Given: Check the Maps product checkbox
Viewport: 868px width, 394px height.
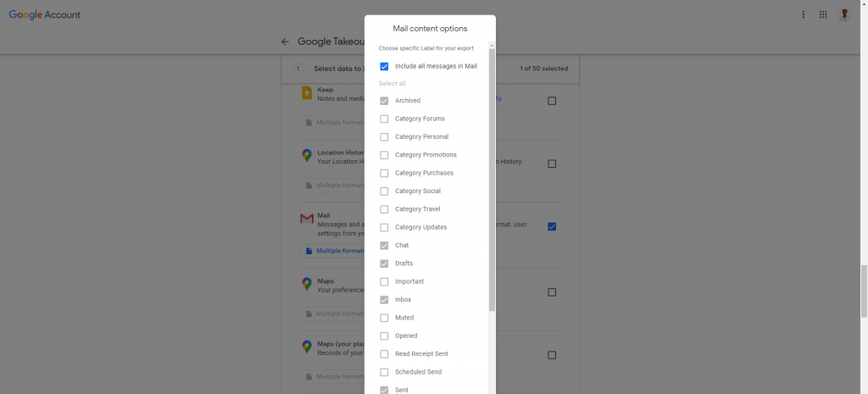Looking at the screenshot, I should click(x=552, y=292).
